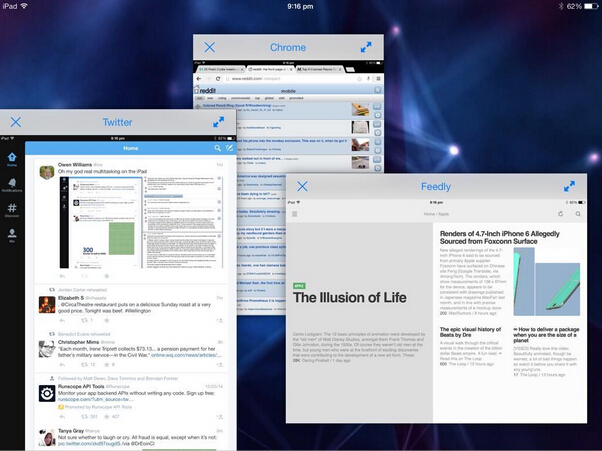Expand the Feedly window to full screen
Viewport: 602px width, 451px height.
(569, 187)
